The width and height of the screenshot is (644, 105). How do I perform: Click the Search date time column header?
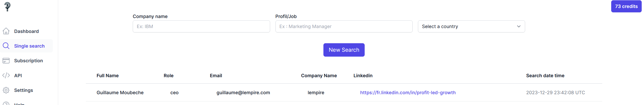click(545, 76)
